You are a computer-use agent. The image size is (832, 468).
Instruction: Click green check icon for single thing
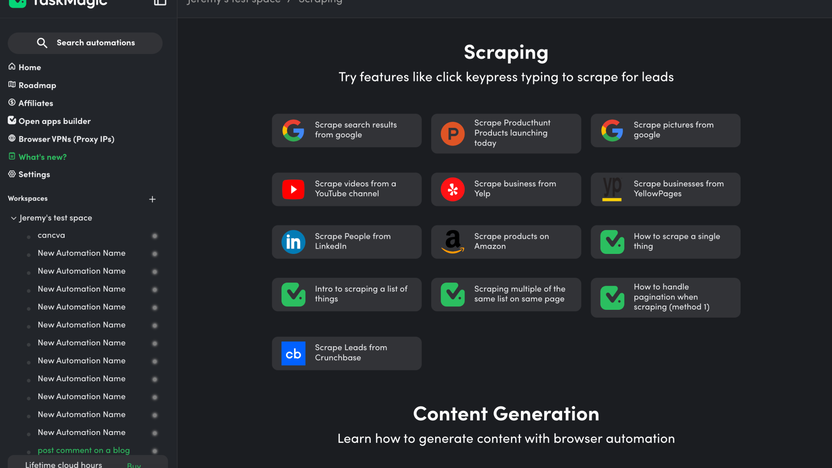click(x=612, y=242)
